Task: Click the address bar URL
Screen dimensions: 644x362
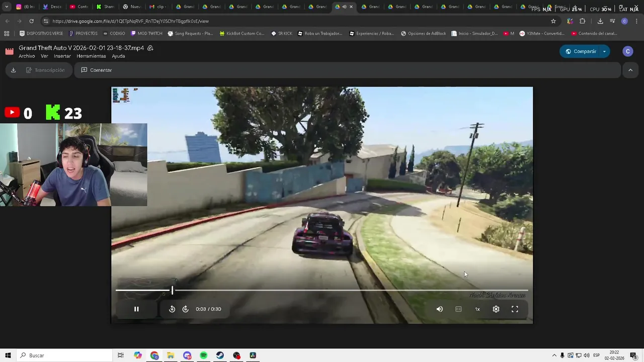Action: pyautogui.click(x=130, y=21)
